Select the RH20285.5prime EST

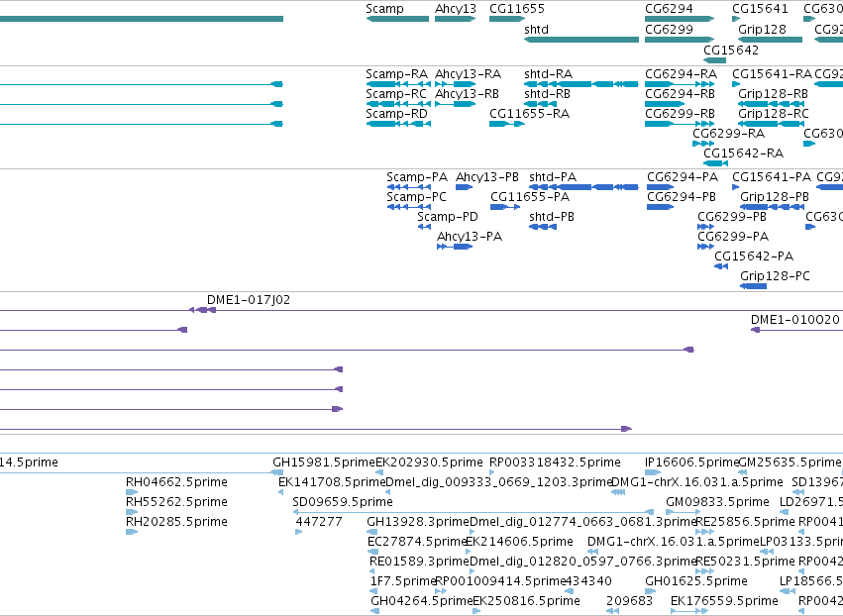point(132,532)
